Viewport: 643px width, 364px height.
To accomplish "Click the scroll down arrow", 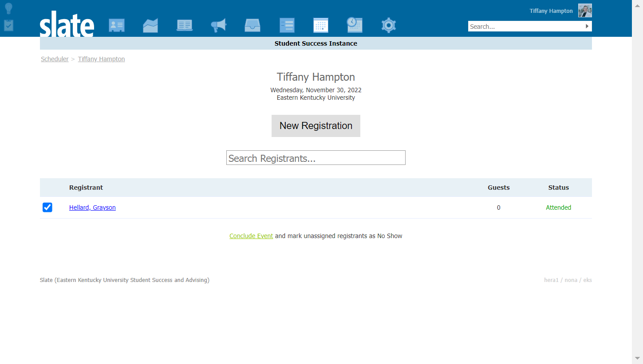I will (x=638, y=358).
